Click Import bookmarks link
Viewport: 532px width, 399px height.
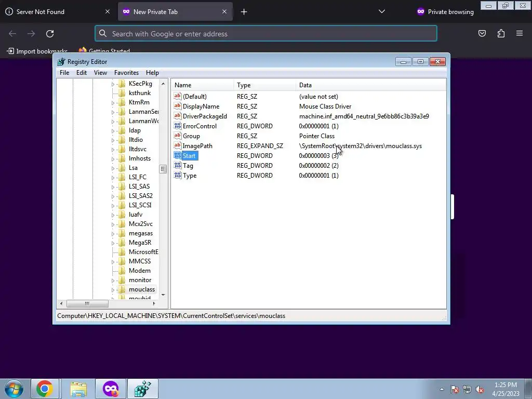pos(37,51)
